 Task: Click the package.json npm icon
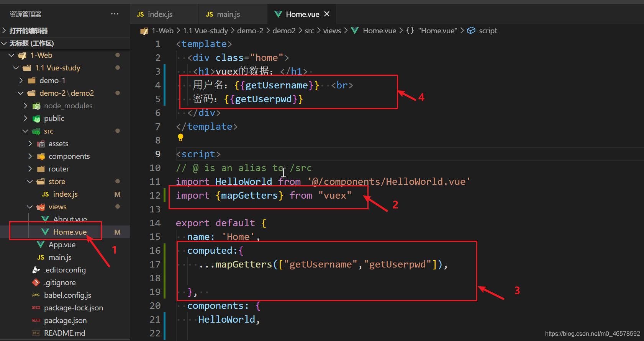[36, 321]
